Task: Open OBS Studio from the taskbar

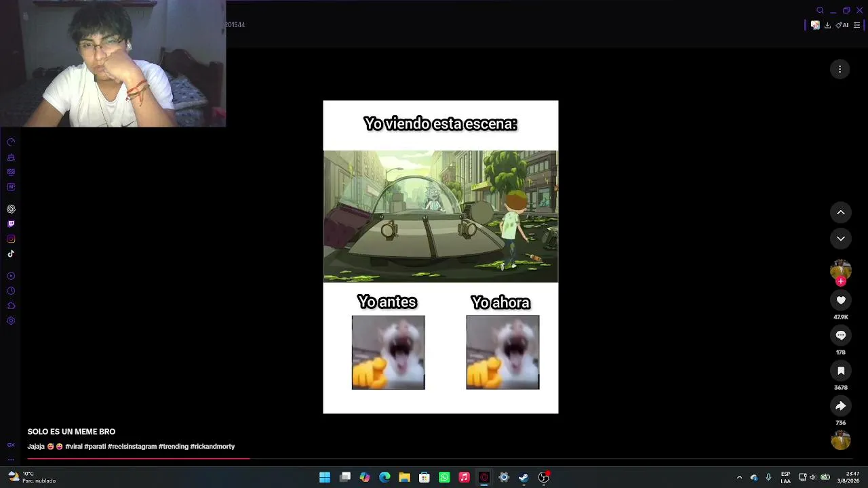Action: point(543,477)
